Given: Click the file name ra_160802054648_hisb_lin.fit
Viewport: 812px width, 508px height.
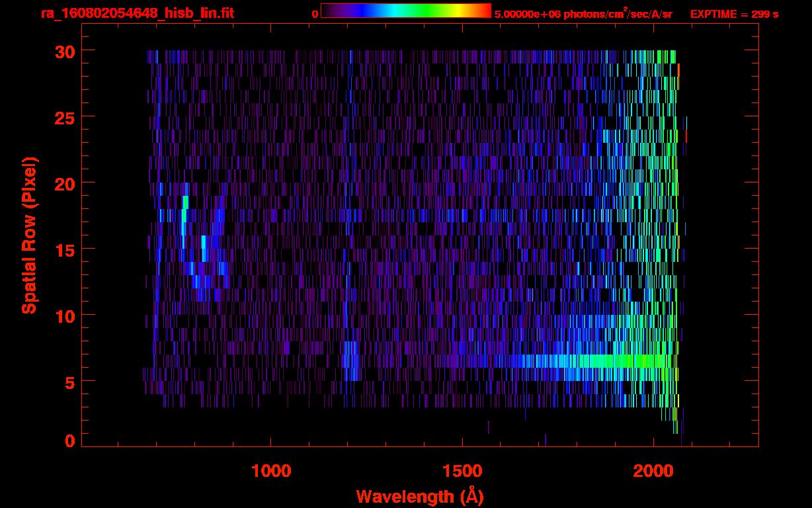Looking at the screenshot, I should pyautogui.click(x=137, y=13).
